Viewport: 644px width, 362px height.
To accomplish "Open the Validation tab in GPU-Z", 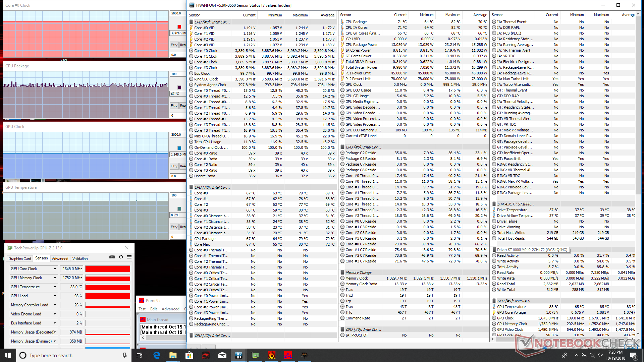I will tap(80, 259).
